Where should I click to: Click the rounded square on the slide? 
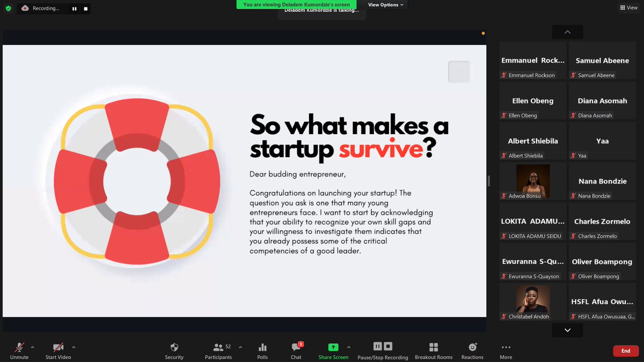[x=459, y=72]
